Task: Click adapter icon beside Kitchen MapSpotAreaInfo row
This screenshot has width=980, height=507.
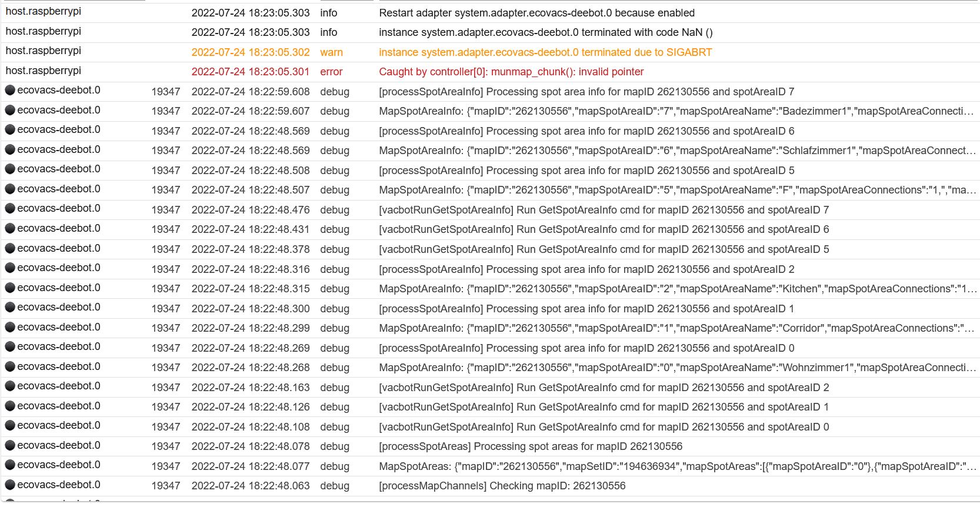Action: [x=10, y=288]
